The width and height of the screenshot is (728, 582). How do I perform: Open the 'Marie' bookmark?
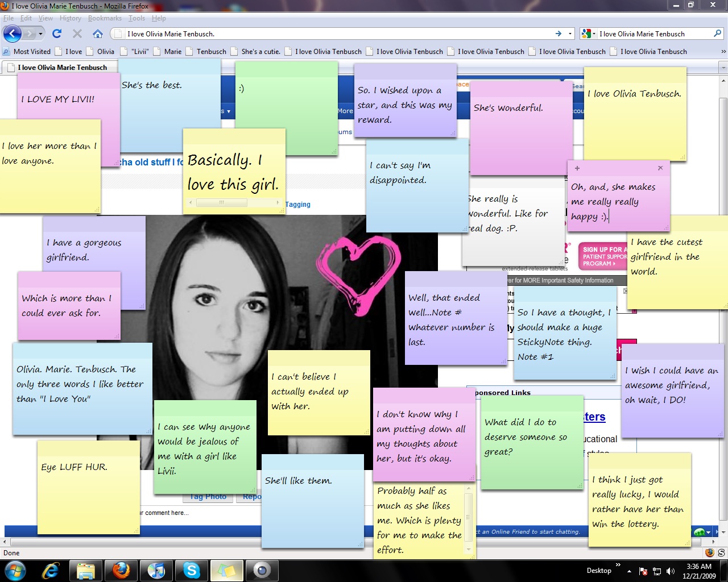click(x=167, y=51)
